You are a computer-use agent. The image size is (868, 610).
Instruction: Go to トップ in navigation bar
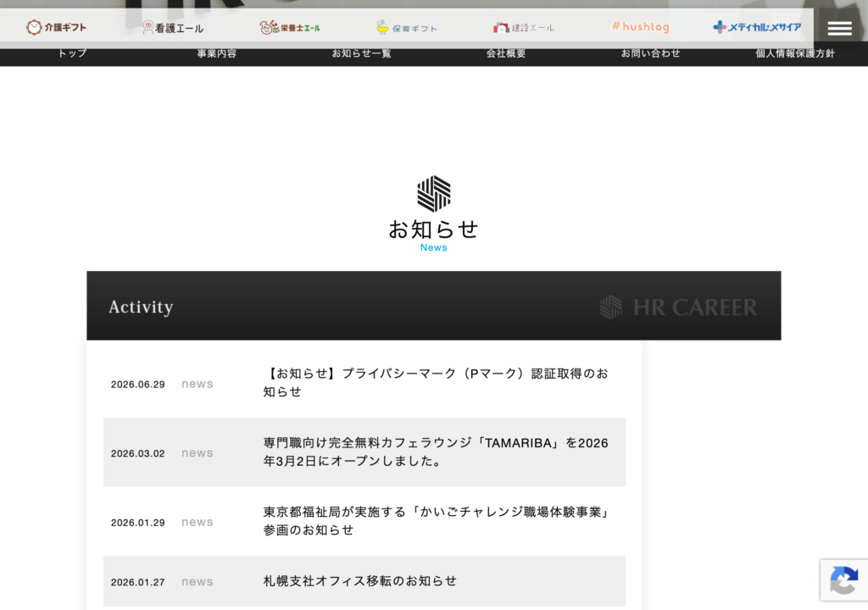(x=73, y=53)
